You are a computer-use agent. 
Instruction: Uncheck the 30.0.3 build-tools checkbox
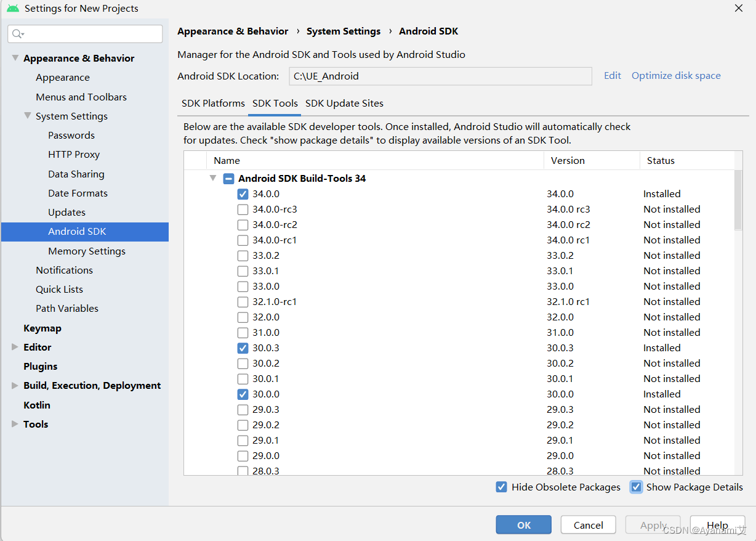pyautogui.click(x=243, y=348)
